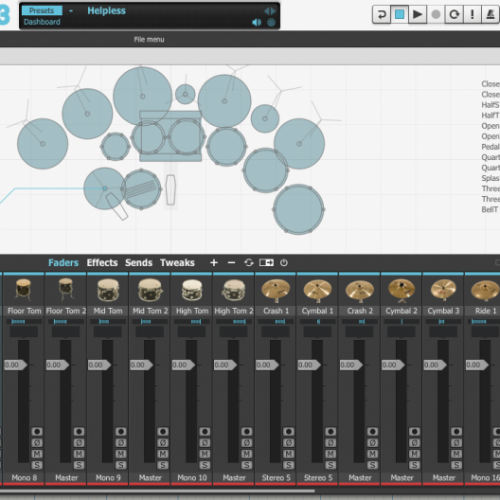This screenshot has width=500, height=500.
Task: Select the Mid Tom 2 drum thumbnail
Action: 150,290
